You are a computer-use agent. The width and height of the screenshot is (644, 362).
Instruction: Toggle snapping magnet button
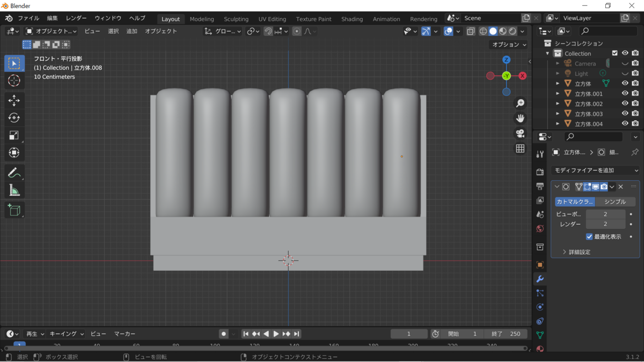pos(268,31)
